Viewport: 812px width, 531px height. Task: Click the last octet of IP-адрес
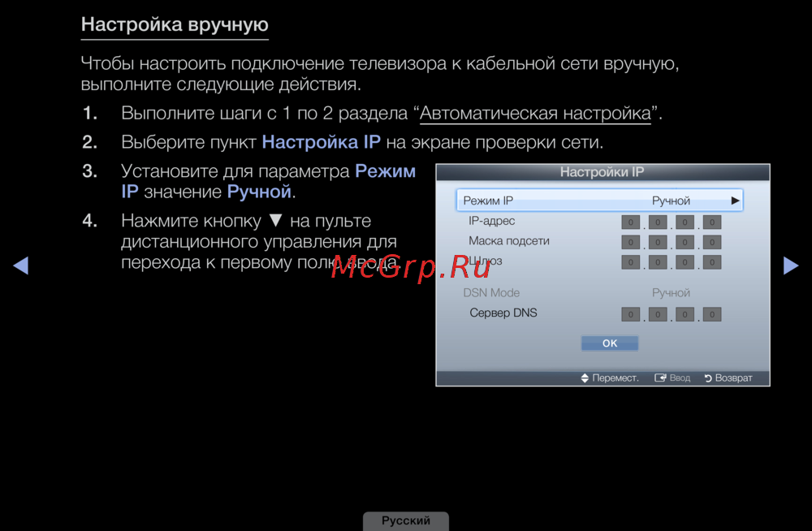pyautogui.click(x=712, y=222)
